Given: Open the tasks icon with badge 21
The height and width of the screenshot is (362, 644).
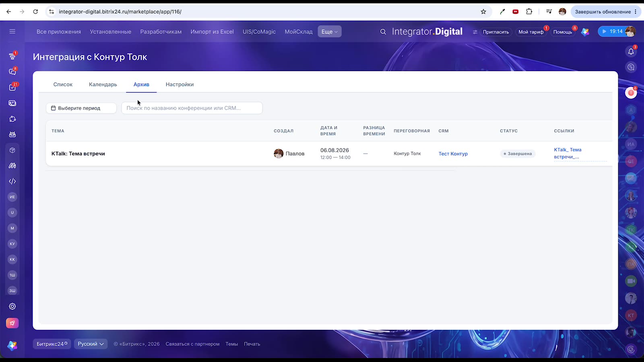Looking at the screenshot, I should [x=12, y=87].
